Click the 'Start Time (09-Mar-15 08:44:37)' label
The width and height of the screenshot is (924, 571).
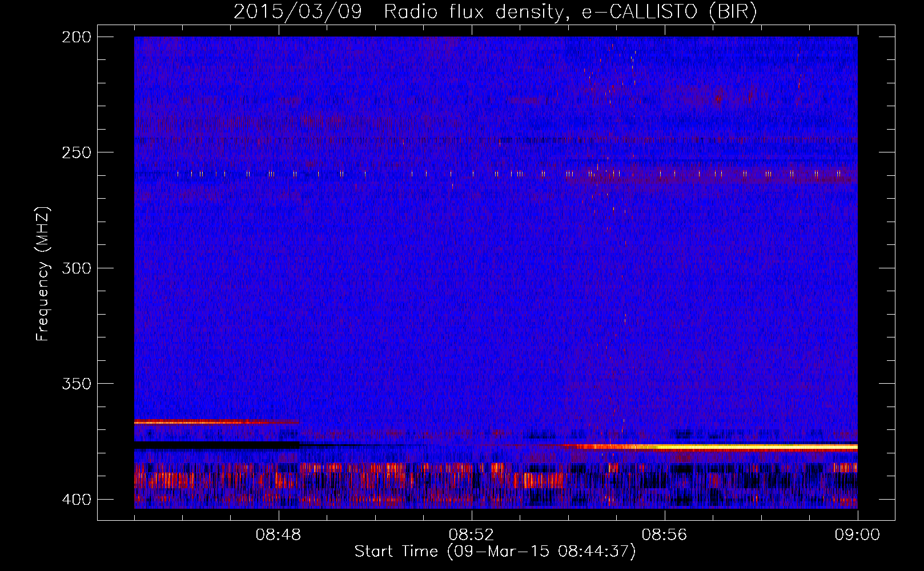(x=495, y=552)
